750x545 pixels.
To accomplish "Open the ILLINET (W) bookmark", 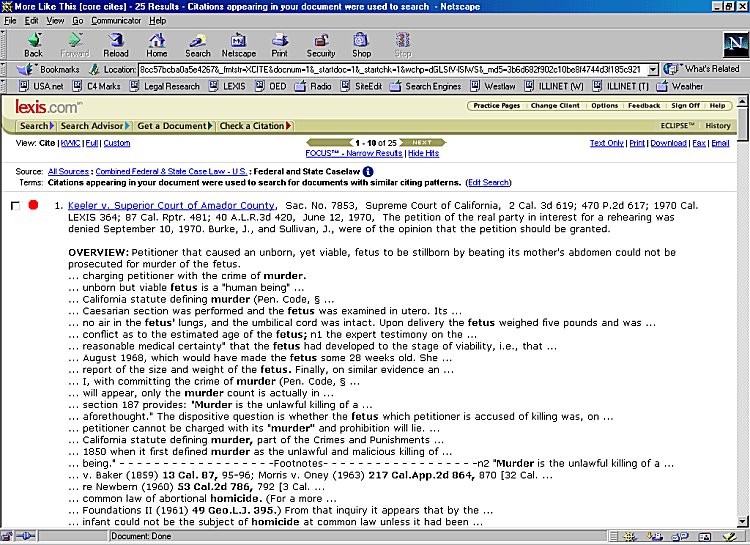I will click(554, 86).
